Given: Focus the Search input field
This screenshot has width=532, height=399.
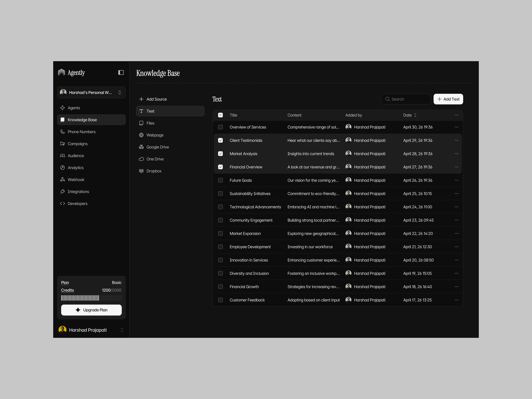Looking at the screenshot, I should click(x=406, y=99).
